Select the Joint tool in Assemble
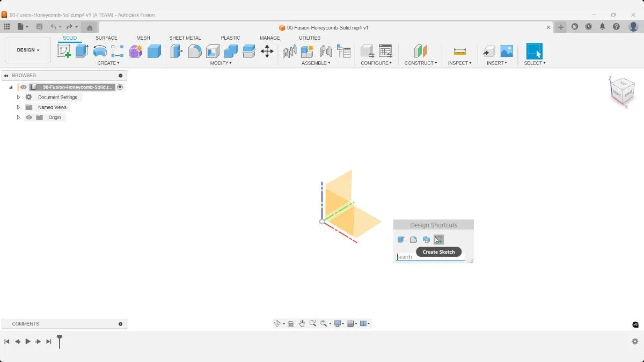 (289, 52)
